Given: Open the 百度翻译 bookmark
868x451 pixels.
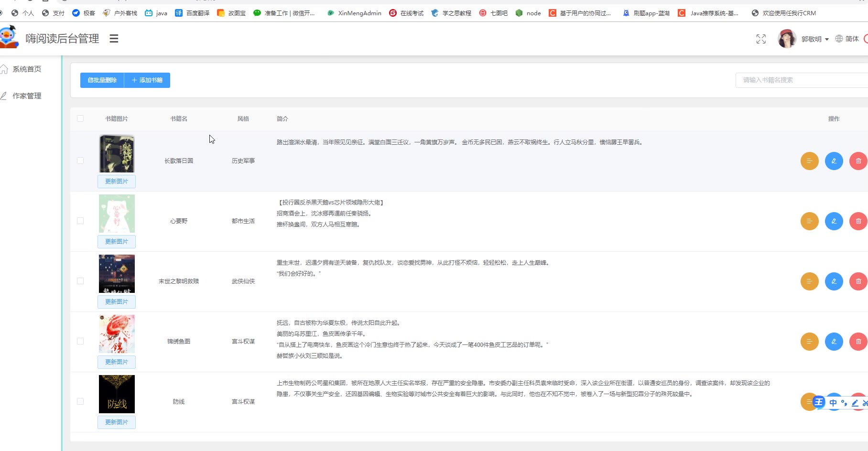Looking at the screenshot, I should point(192,13).
